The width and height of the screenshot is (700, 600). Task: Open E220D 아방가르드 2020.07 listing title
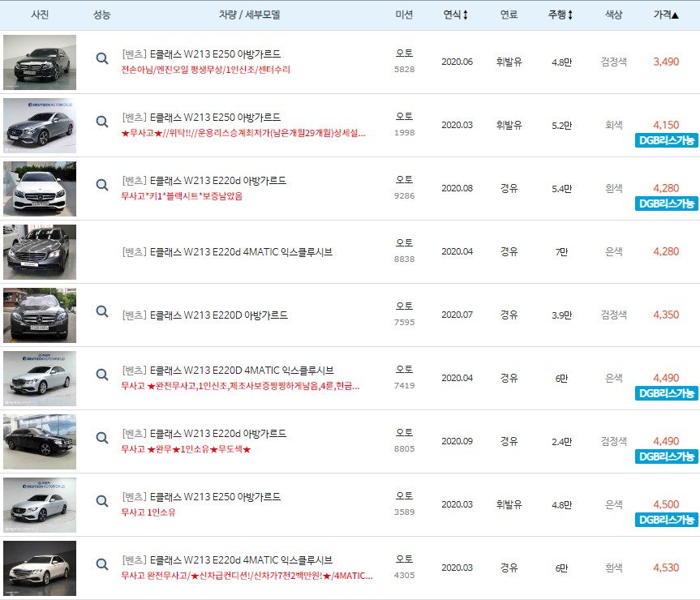tap(205, 315)
